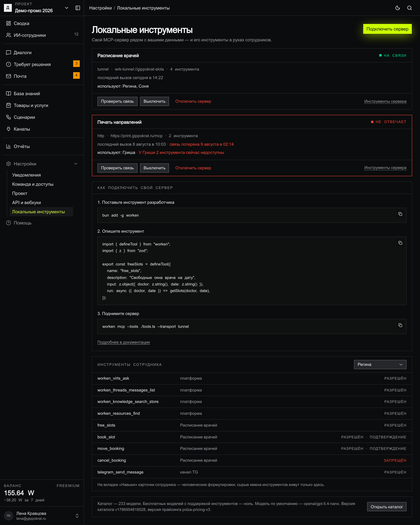Open Сводка dashboard from the sidebar
Image resolution: width=420 pixels, height=525 pixels.
42,23
